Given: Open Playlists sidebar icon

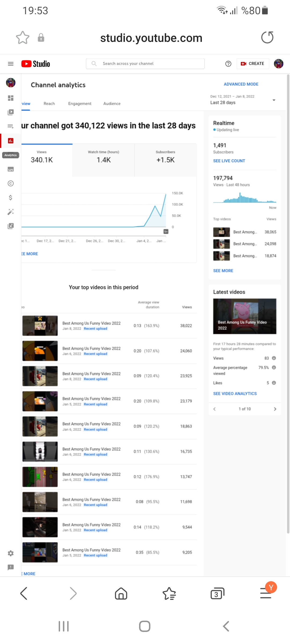Looking at the screenshot, I should (11, 126).
